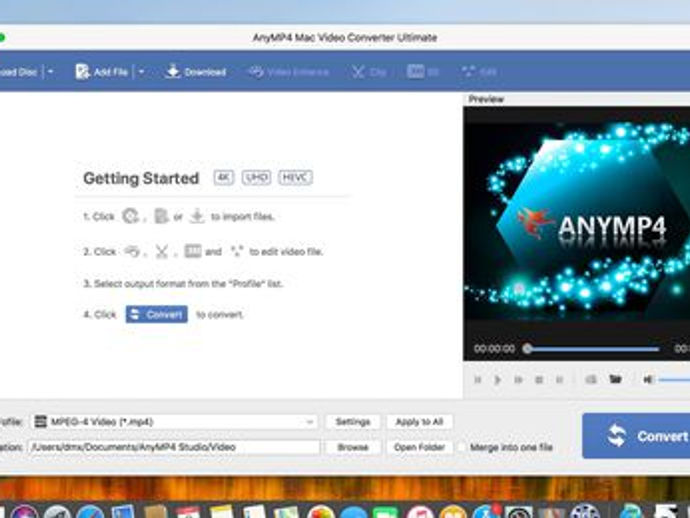The image size is (690, 518).
Task: Take a snapshot of the preview
Action: (591, 379)
